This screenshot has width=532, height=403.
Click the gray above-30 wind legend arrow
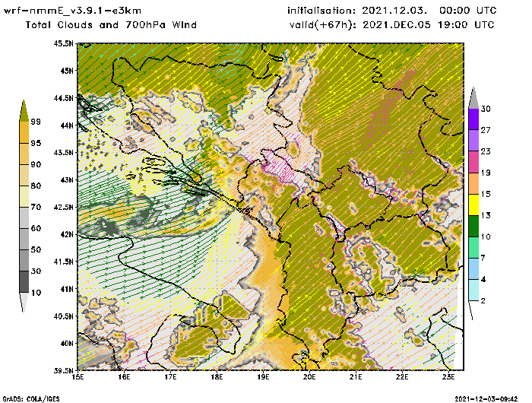pyautogui.click(x=473, y=98)
